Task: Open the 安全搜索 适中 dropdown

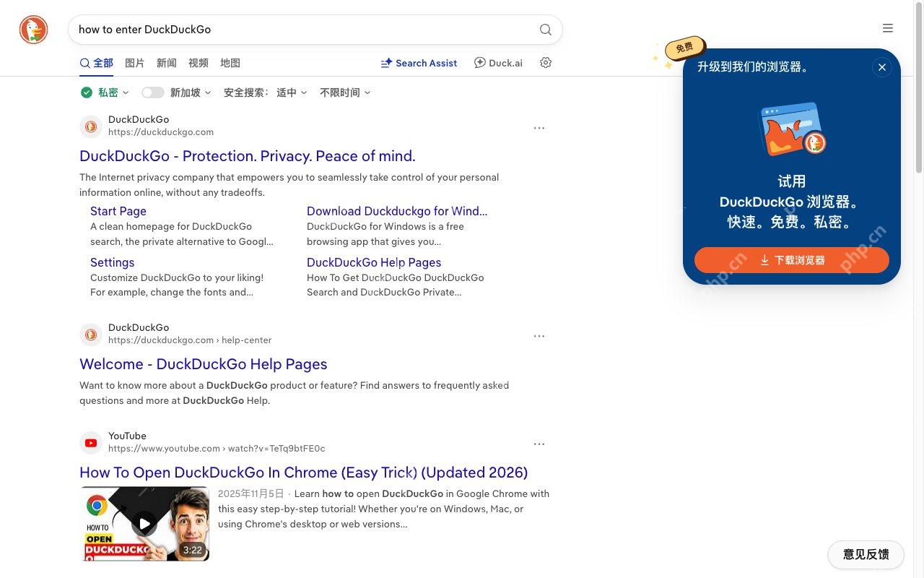Action: pos(266,92)
